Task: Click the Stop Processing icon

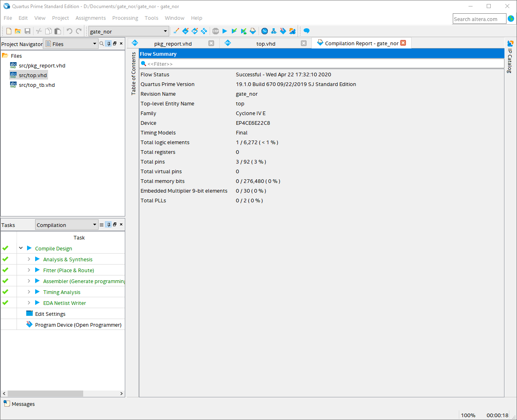Action: tap(216, 31)
